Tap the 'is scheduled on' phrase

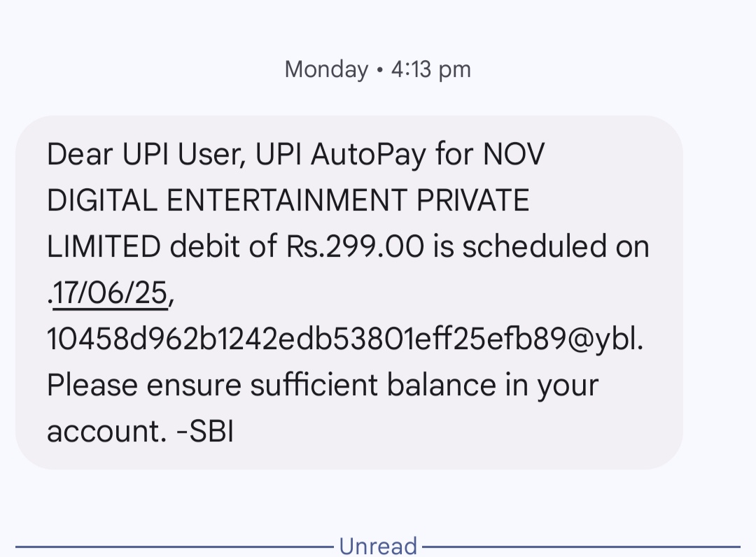click(540, 248)
